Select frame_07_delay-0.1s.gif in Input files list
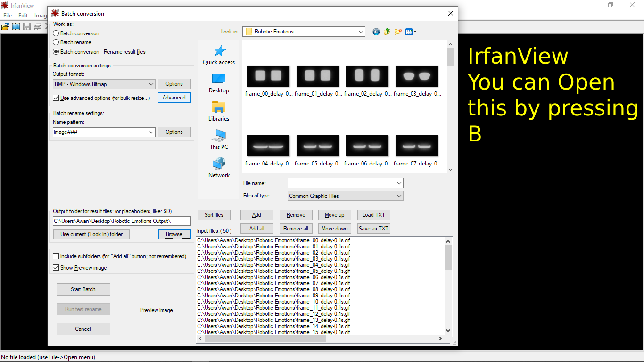 273,283
